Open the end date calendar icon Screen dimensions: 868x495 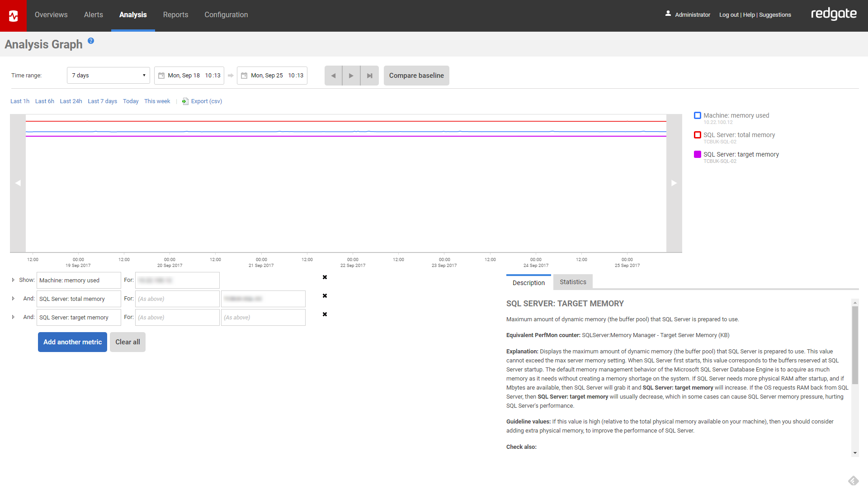[244, 76]
